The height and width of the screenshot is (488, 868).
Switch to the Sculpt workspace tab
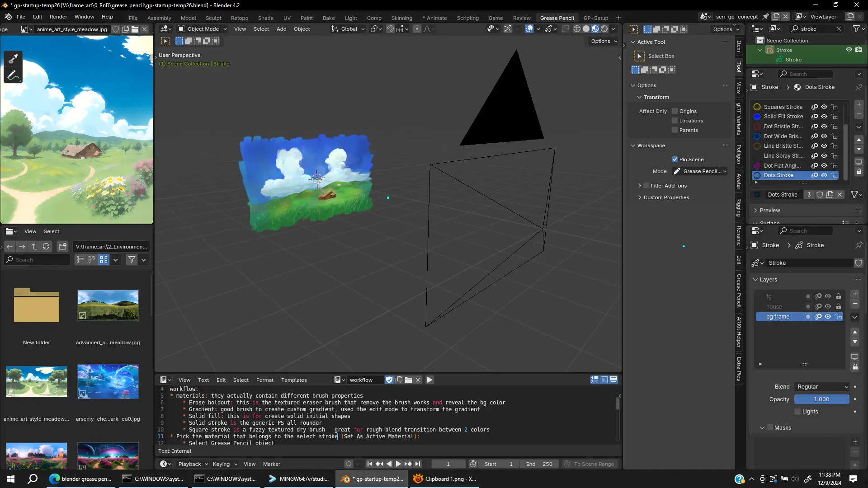[x=213, y=18]
